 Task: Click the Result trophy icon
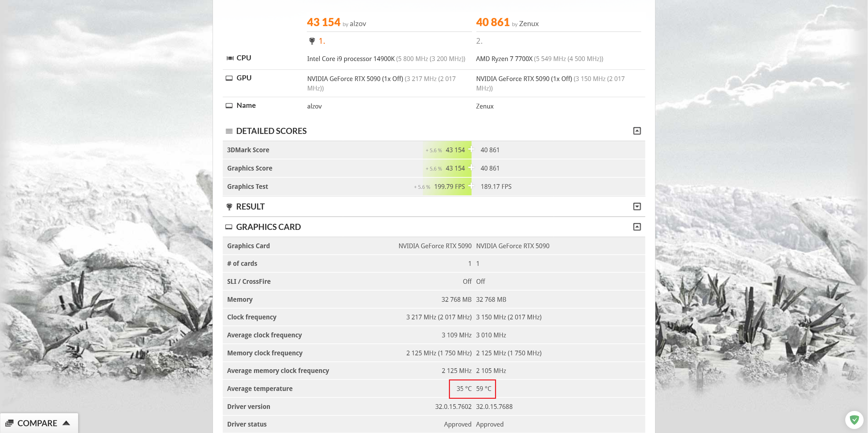point(229,206)
